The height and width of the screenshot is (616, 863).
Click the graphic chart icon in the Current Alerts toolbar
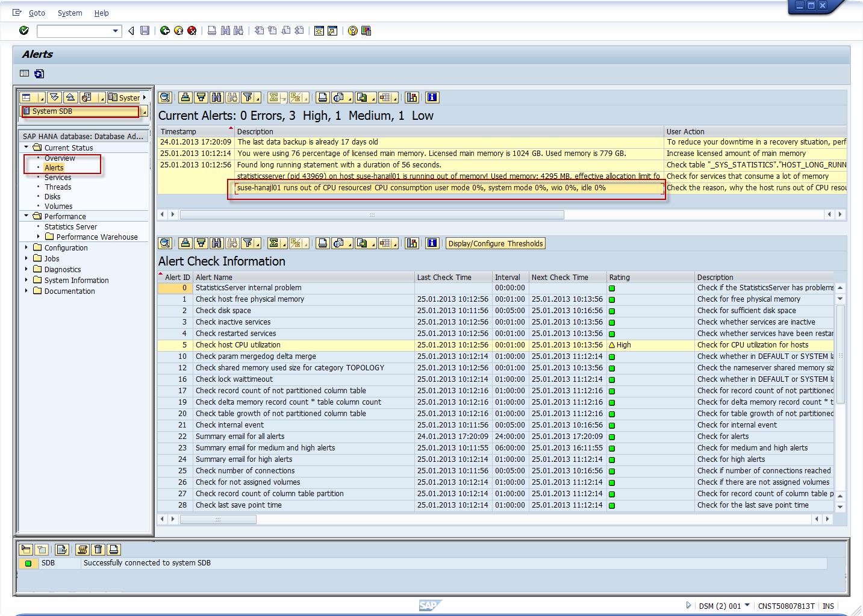coord(412,98)
